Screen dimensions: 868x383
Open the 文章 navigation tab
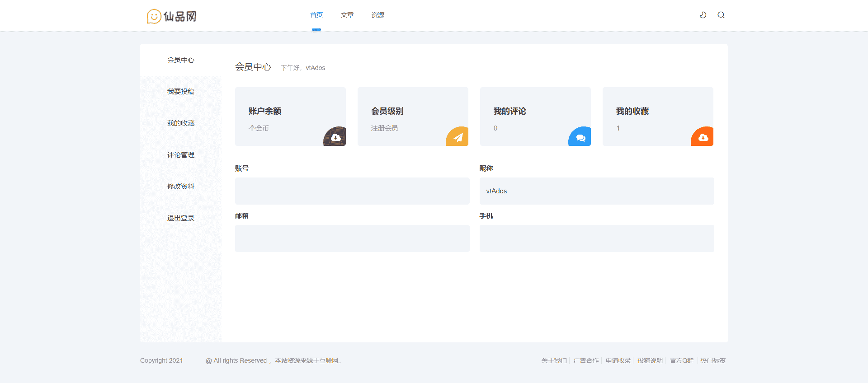pos(347,15)
